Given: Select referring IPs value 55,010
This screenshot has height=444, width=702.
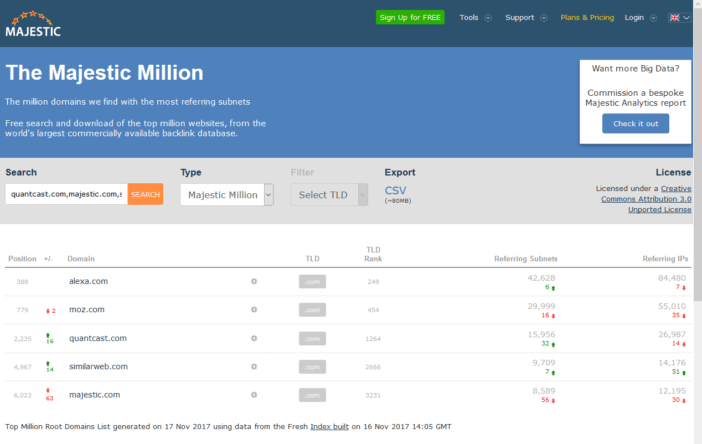Looking at the screenshot, I should point(672,306).
